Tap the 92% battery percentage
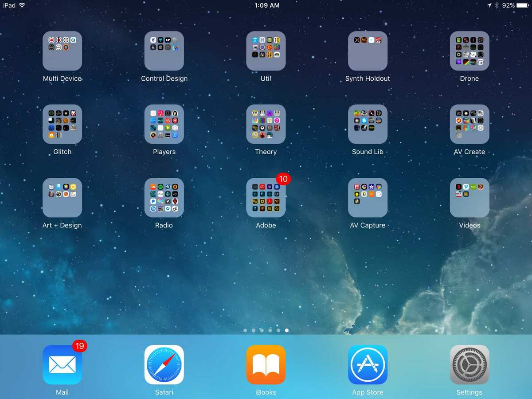The width and height of the screenshot is (532, 399). [509, 5]
